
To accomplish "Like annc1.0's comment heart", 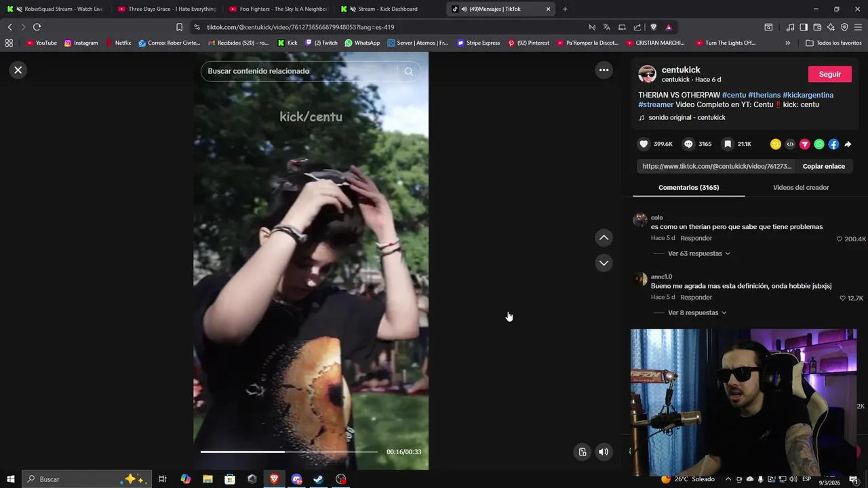I will pos(842,298).
